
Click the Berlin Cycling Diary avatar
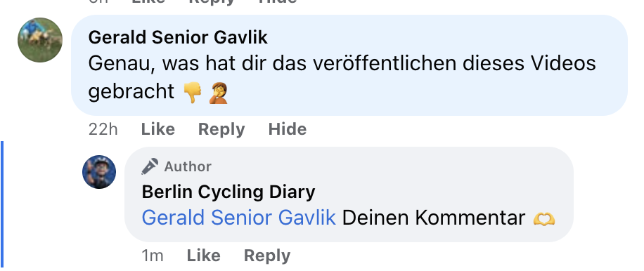(x=99, y=172)
